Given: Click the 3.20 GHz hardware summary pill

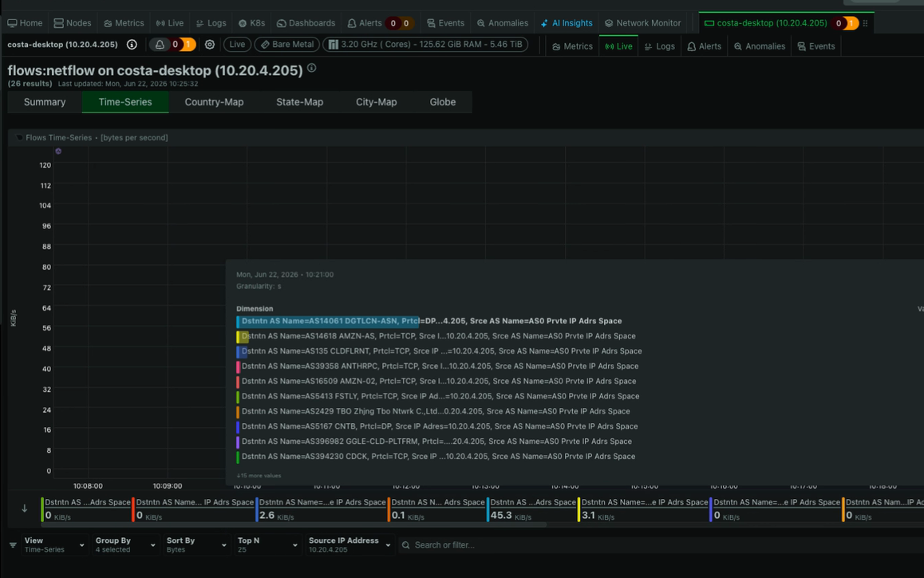Looking at the screenshot, I should pyautogui.click(x=424, y=44).
